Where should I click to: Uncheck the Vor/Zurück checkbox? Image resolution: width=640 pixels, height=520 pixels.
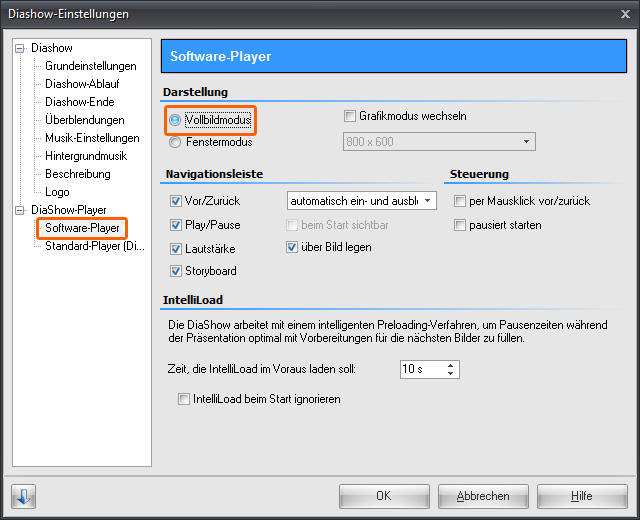(x=176, y=201)
